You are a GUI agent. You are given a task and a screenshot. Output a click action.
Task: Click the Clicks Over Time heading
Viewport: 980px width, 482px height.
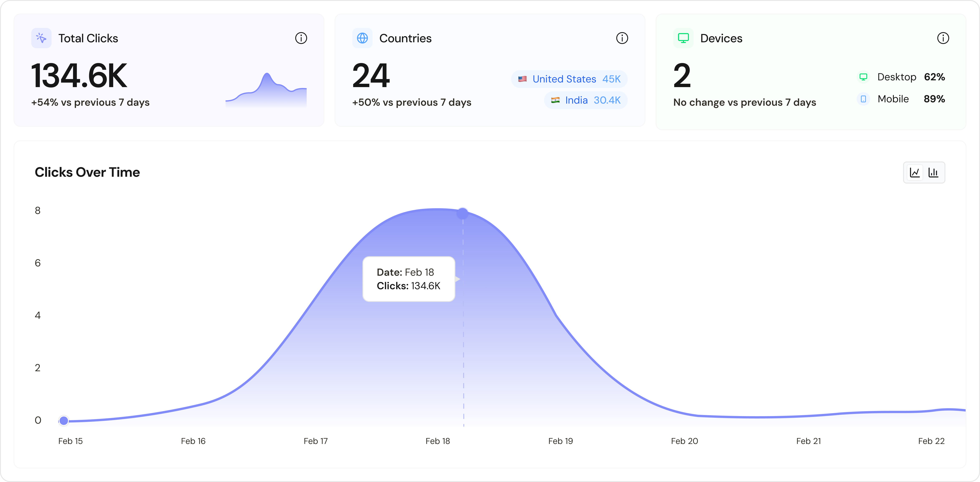[x=87, y=172]
